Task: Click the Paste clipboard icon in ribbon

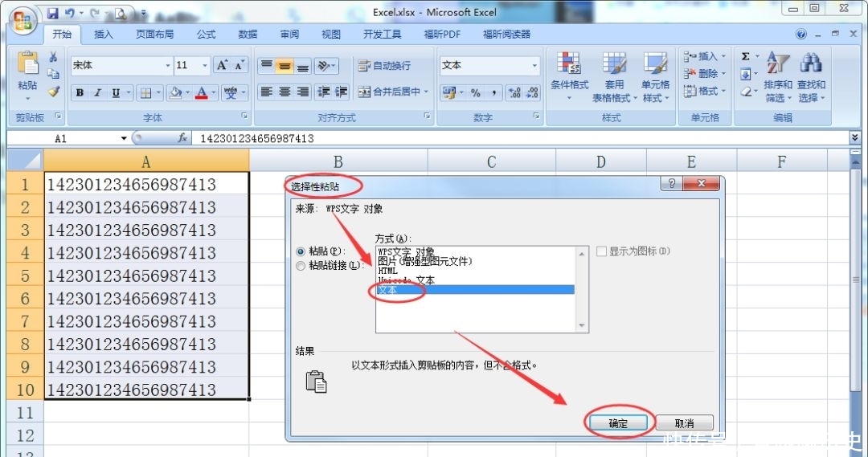Action: pyautogui.click(x=27, y=63)
